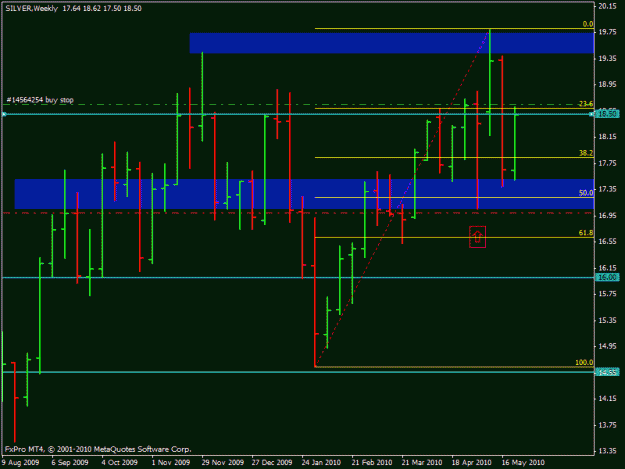This screenshot has height=469, width=625.
Task: Click the 1 Nov 2009 date label
Action: (x=171, y=463)
